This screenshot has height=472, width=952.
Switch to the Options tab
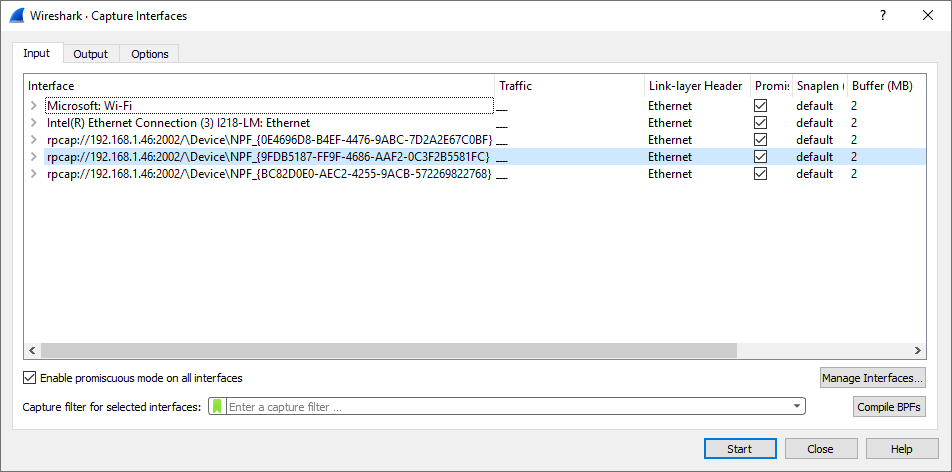click(149, 54)
